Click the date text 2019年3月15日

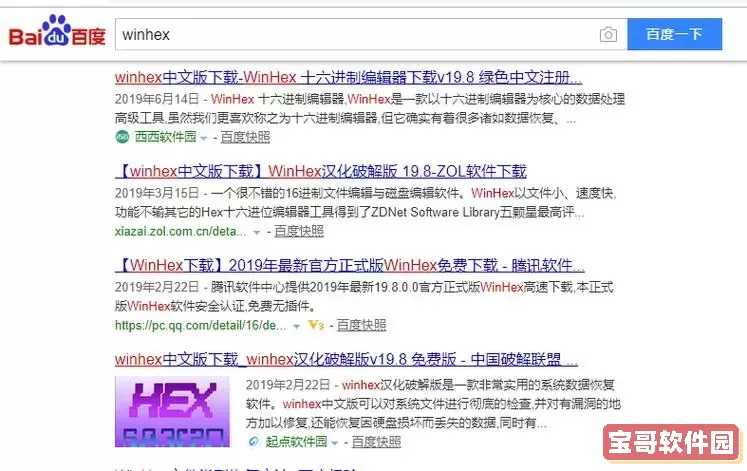[x=157, y=193]
